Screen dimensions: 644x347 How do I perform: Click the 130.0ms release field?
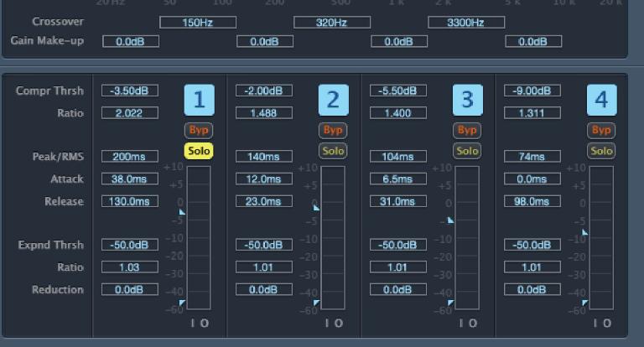pyautogui.click(x=130, y=201)
